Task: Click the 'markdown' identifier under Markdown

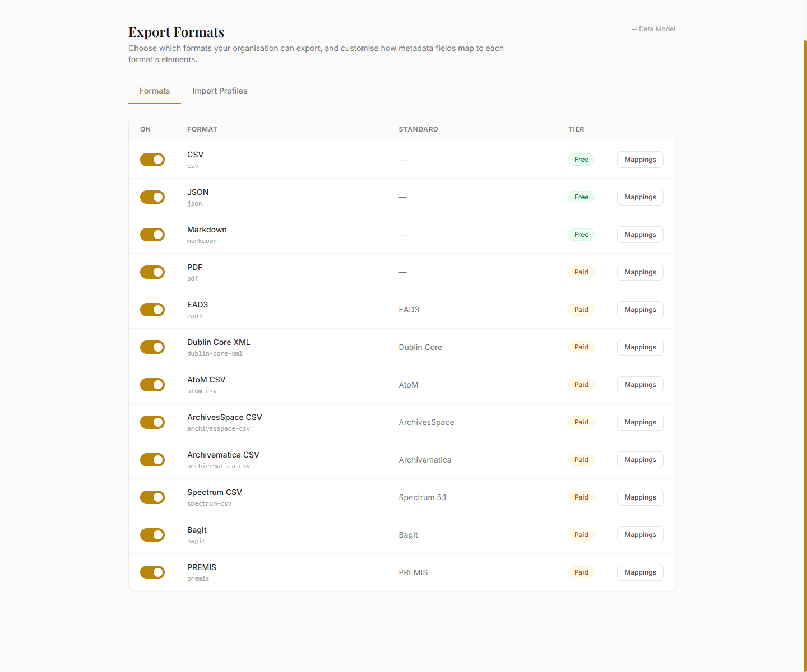Action: point(202,241)
